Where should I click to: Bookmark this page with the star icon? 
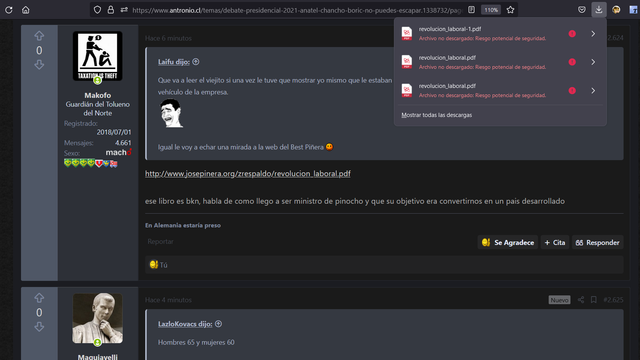coord(510,10)
